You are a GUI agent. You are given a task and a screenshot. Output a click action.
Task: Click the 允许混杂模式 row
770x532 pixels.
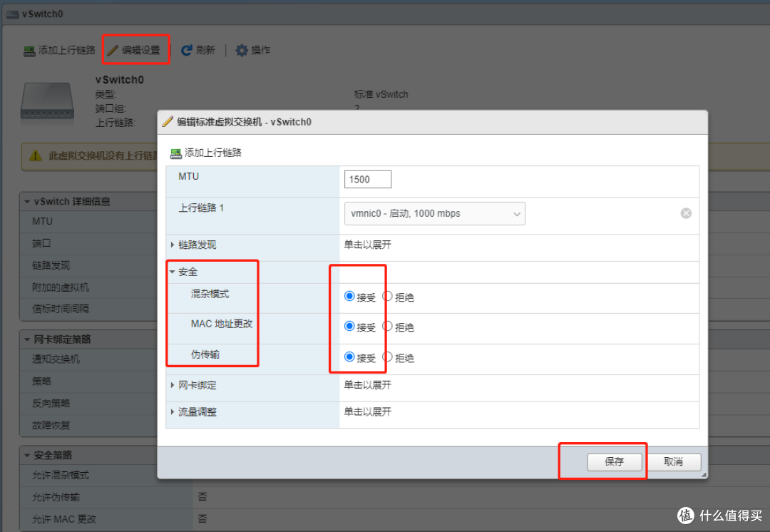[88, 475]
